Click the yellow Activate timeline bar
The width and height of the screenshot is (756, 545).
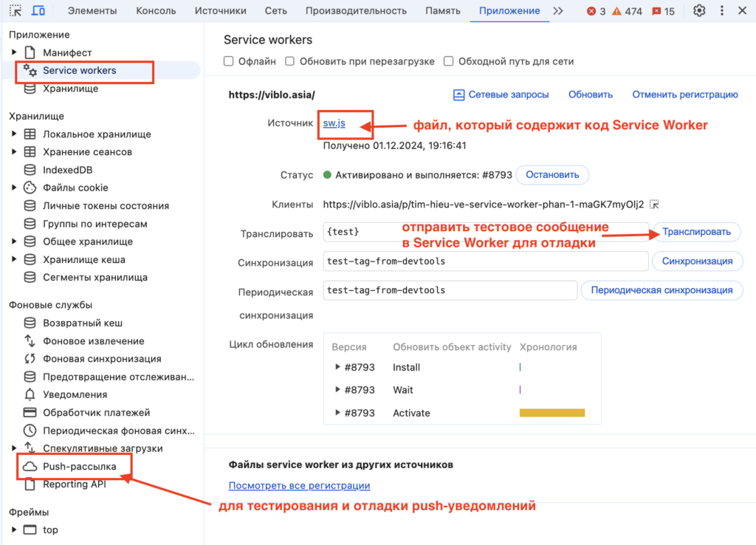[551, 413]
